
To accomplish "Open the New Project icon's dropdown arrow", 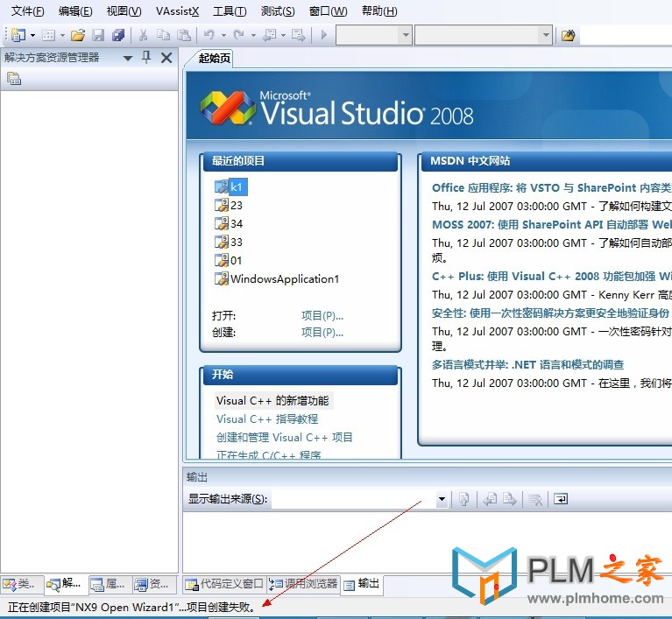I will [32, 35].
